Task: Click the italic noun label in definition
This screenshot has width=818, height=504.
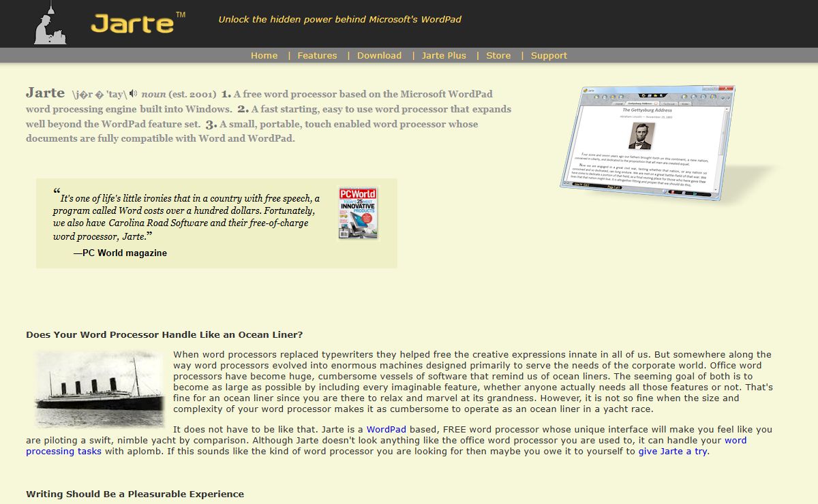Action: tap(154, 94)
